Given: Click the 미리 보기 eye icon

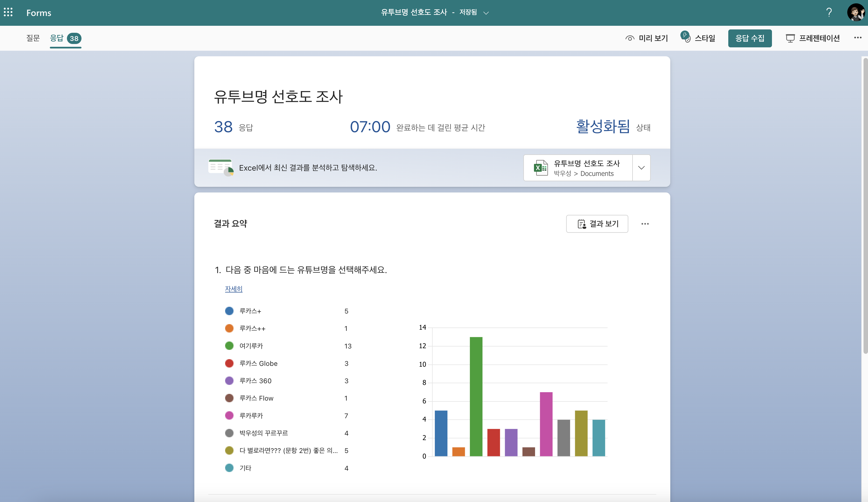Looking at the screenshot, I should click(x=630, y=38).
